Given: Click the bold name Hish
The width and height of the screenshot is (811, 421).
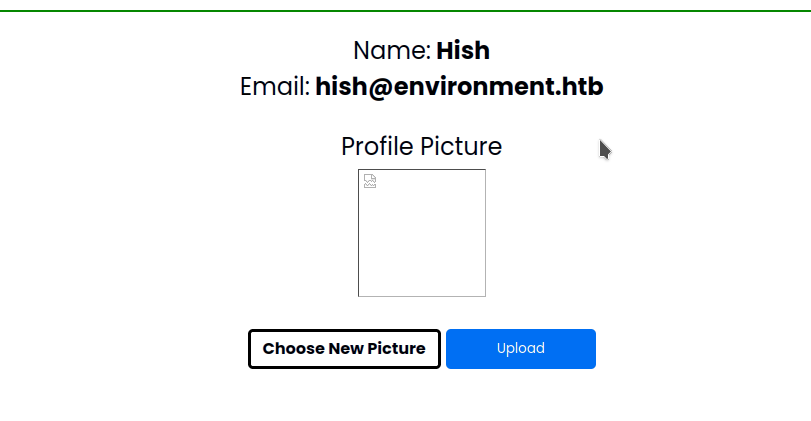Looking at the screenshot, I should (x=463, y=50).
